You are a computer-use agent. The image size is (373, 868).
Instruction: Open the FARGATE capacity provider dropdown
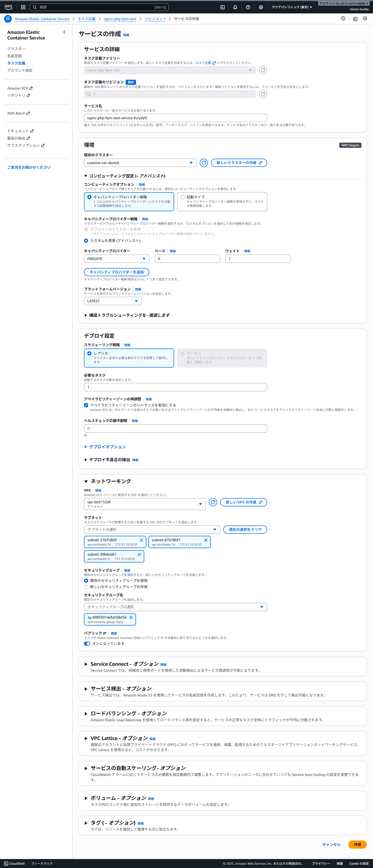(x=116, y=259)
